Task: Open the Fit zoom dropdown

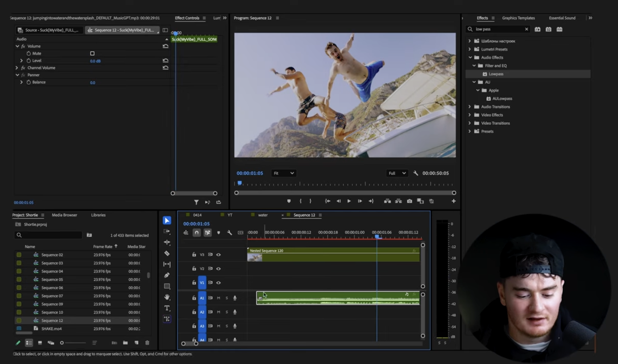Action: point(284,173)
